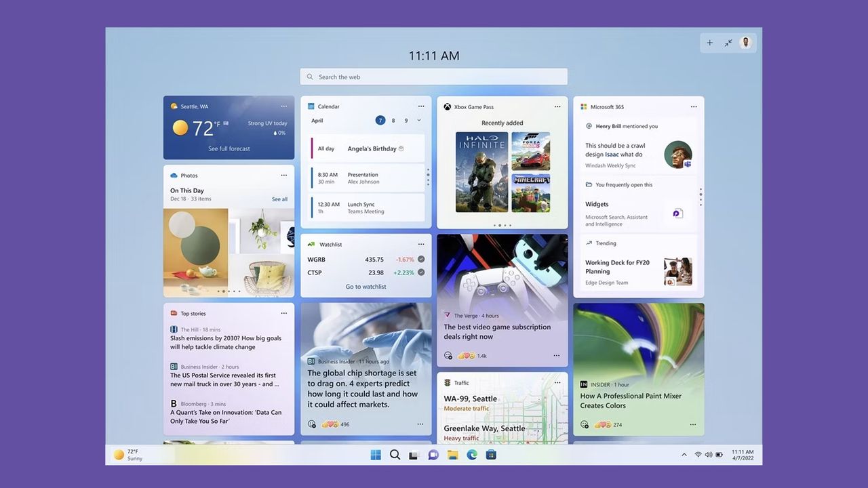Open your profile avatar on the widgets board
The height and width of the screenshot is (488, 868).
745,42
